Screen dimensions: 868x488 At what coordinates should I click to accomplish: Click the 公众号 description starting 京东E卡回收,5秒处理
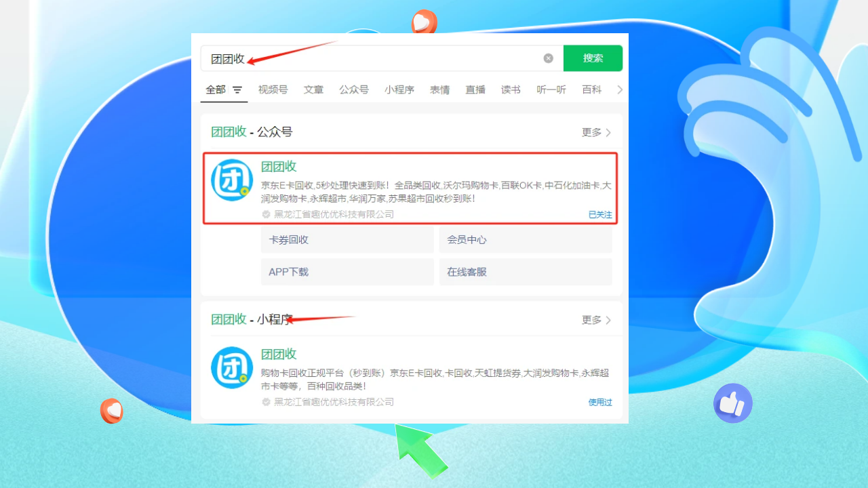tap(436, 192)
